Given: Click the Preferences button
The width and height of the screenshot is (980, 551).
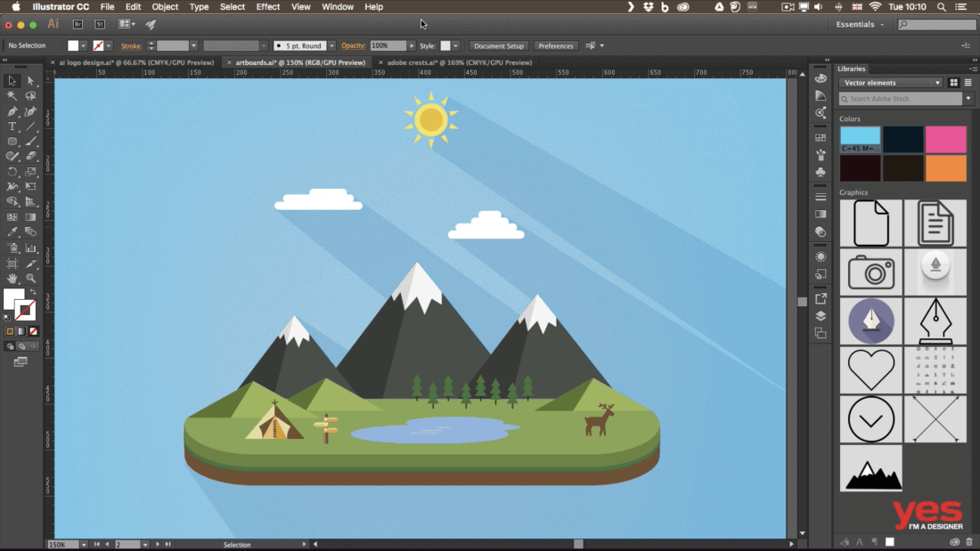Looking at the screenshot, I should pyautogui.click(x=556, y=45).
